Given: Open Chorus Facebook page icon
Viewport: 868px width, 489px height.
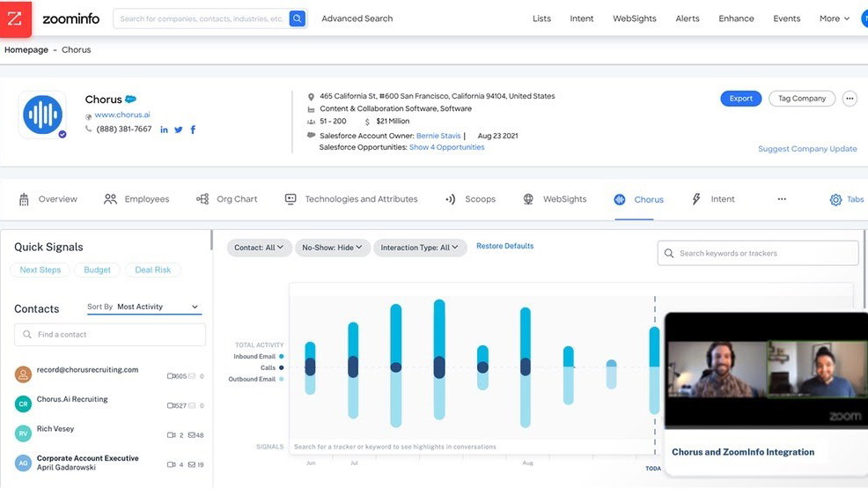Looking at the screenshot, I should (x=193, y=130).
